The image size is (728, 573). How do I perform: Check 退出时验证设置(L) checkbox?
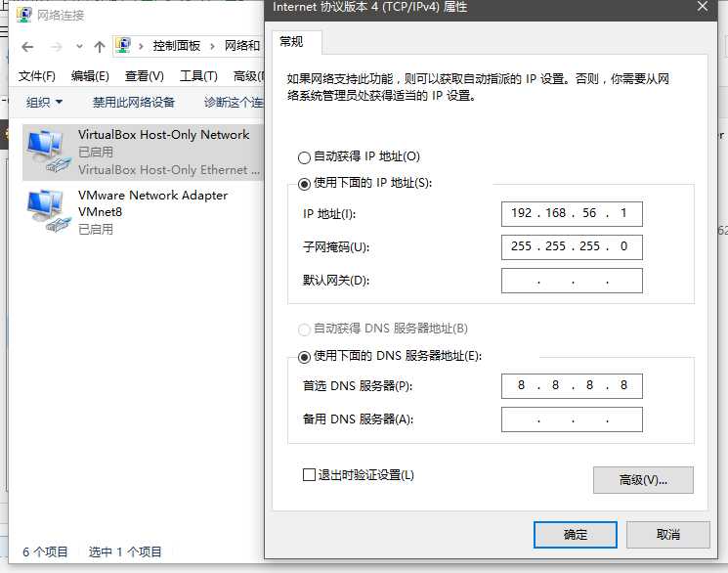tap(309, 474)
